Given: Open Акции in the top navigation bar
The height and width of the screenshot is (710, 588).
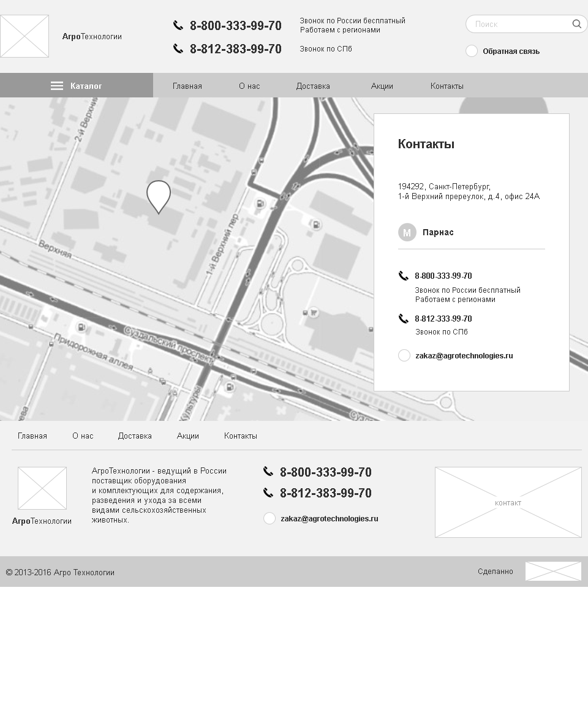Looking at the screenshot, I should point(382,86).
